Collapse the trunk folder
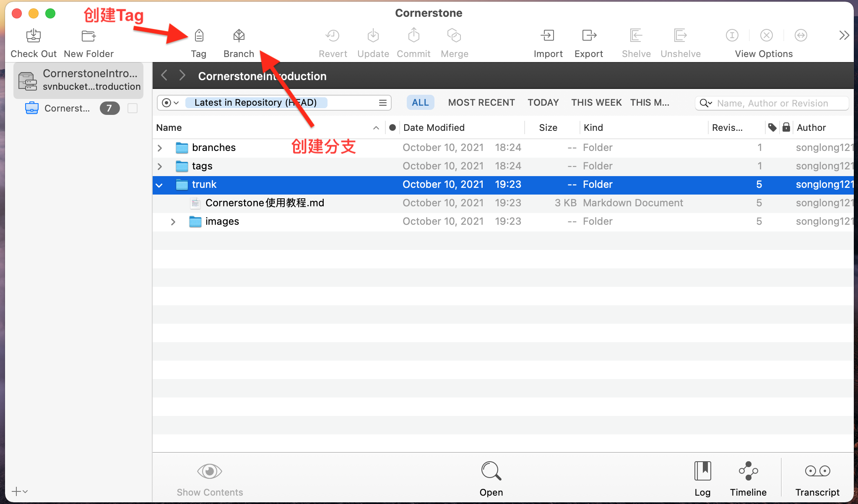 pyautogui.click(x=159, y=185)
